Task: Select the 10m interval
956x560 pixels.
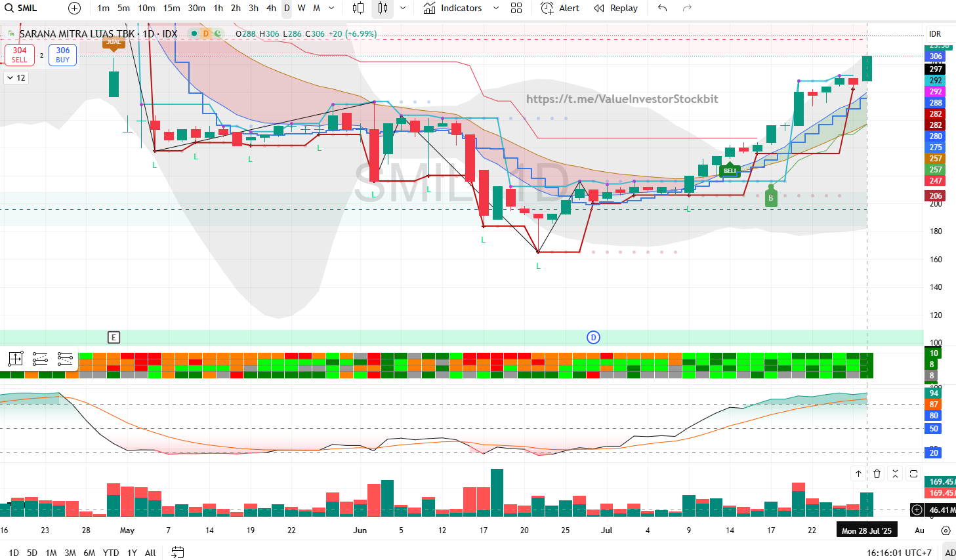Action: (147, 8)
